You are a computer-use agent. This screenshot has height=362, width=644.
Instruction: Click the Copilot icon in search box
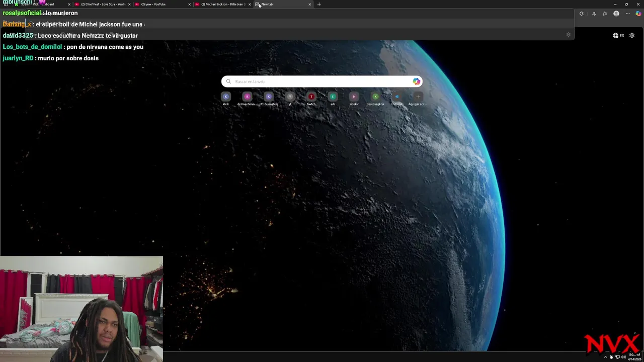pos(417,81)
